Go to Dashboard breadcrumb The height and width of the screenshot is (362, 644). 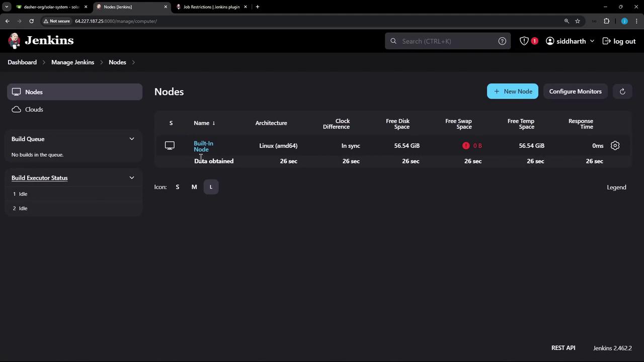[22, 62]
